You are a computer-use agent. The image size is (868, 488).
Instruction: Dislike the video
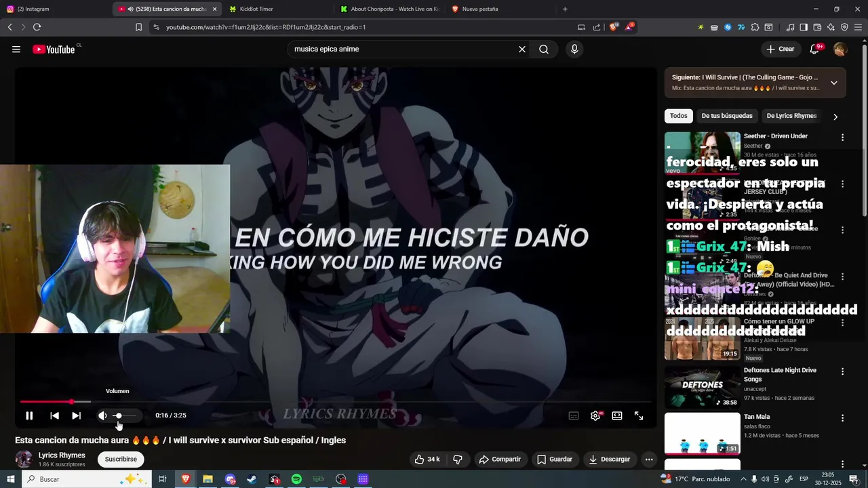click(458, 460)
